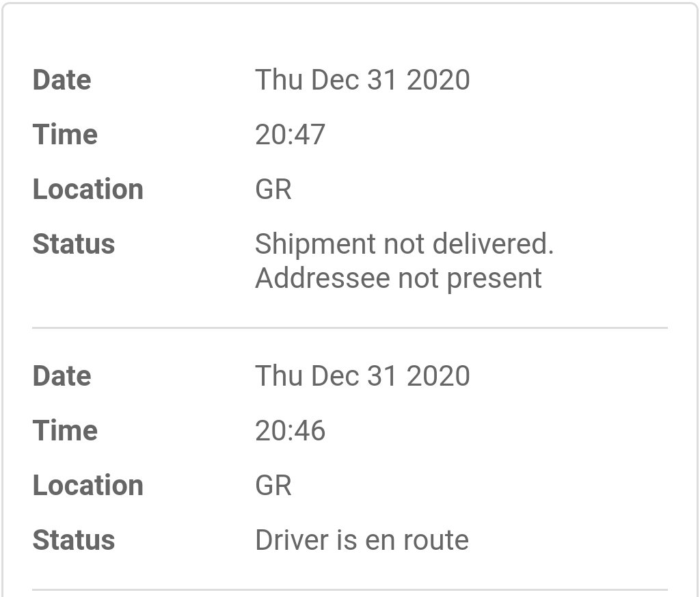Click the second Status label
This screenshot has width=700, height=597.
[74, 540]
